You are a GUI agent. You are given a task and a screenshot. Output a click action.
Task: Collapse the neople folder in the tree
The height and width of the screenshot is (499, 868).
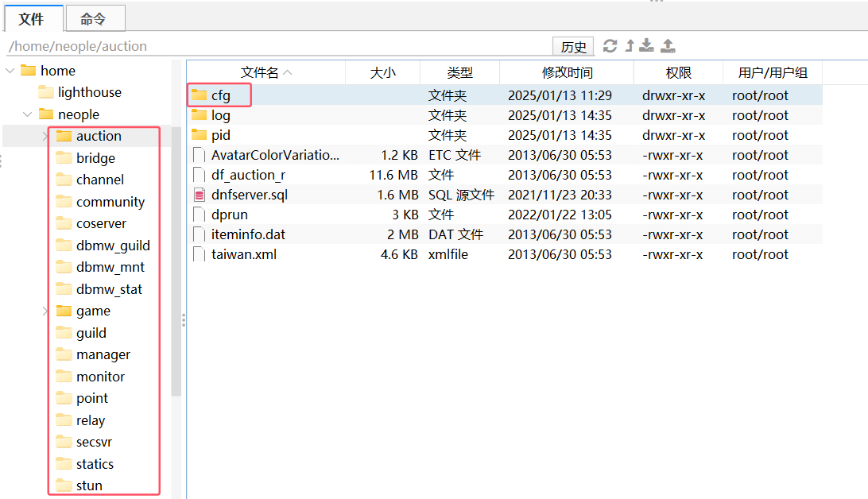27,114
